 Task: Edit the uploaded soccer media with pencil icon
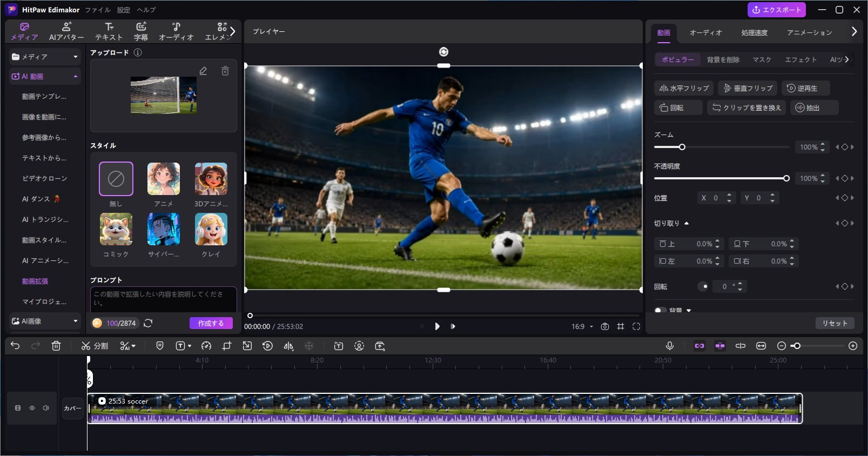point(203,71)
